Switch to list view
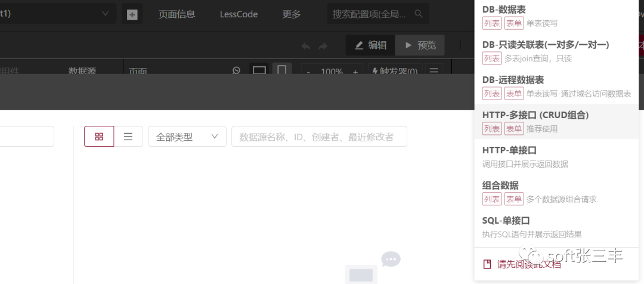The width and height of the screenshot is (644, 284). pos(128,137)
